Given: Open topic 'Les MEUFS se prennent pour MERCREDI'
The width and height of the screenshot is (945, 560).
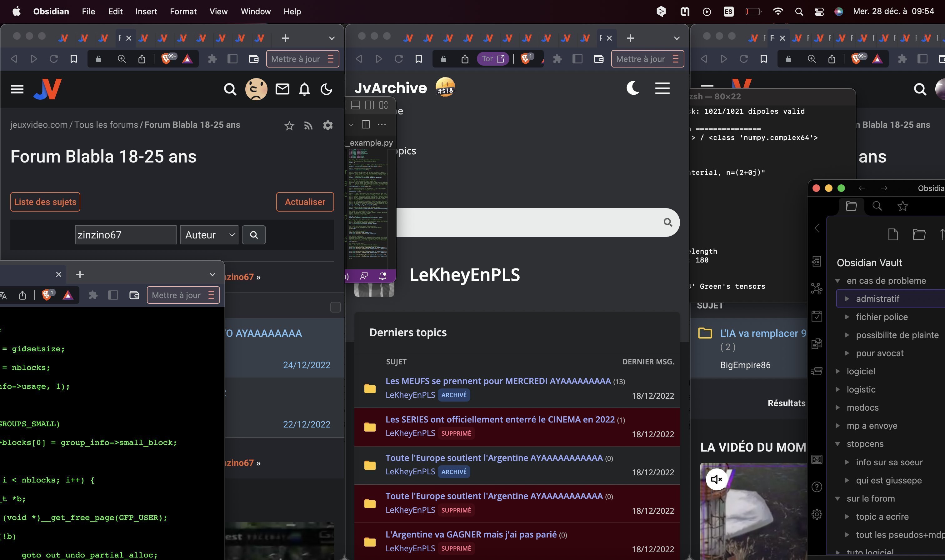Looking at the screenshot, I should (498, 381).
